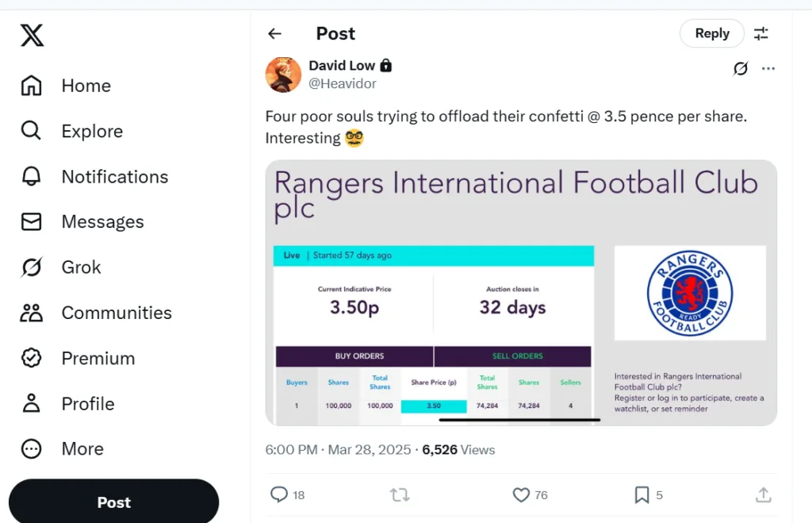Screen dimensions: 812x523
Task: Click the X logo icon
Action: 33,35
